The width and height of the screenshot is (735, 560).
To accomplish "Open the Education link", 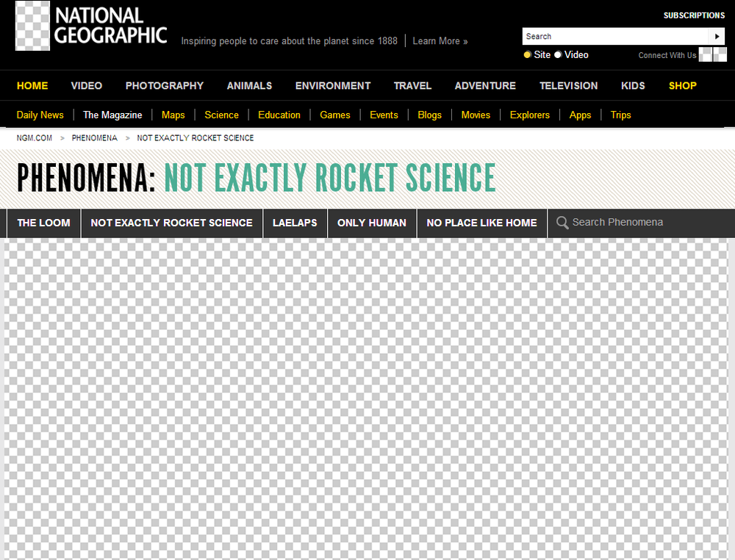I will (279, 115).
